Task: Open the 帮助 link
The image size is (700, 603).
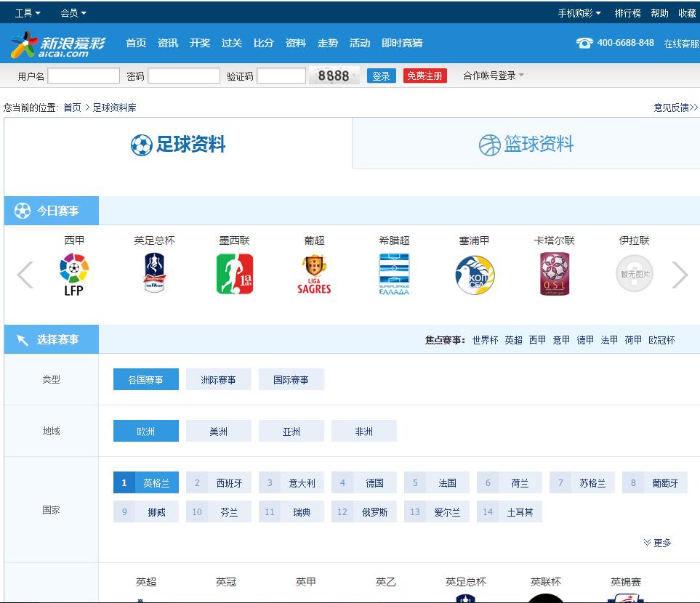Action: (x=659, y=13)
